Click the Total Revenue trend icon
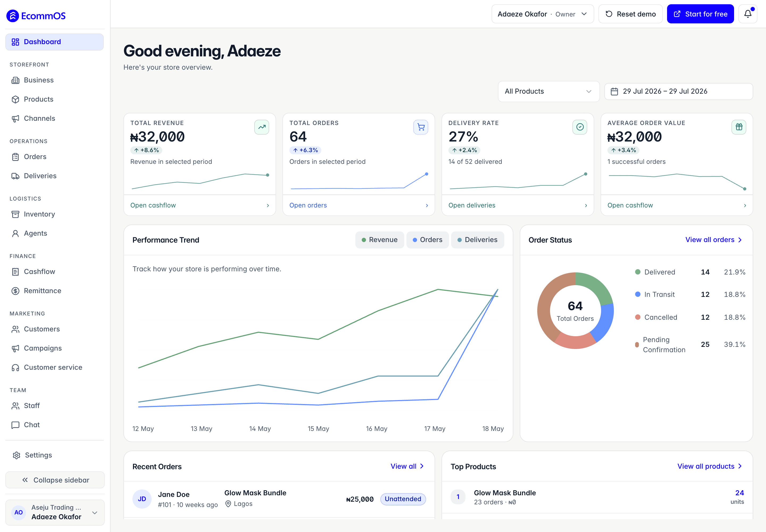Screen dimensions: 766x532 click(x=262, y=127)
